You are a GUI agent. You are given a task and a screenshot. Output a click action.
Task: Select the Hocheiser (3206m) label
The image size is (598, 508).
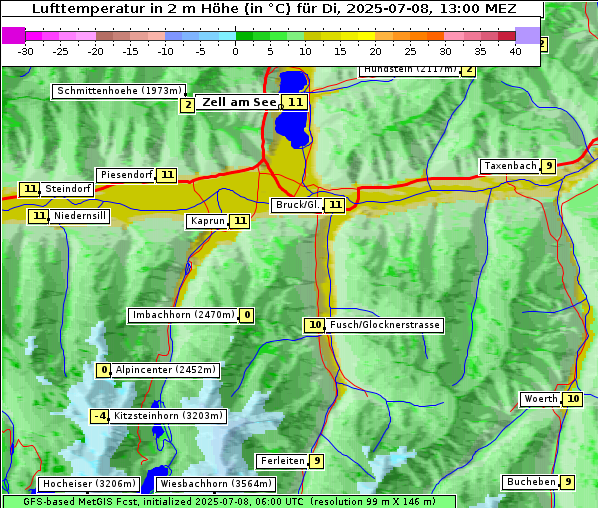click(89, 484)
